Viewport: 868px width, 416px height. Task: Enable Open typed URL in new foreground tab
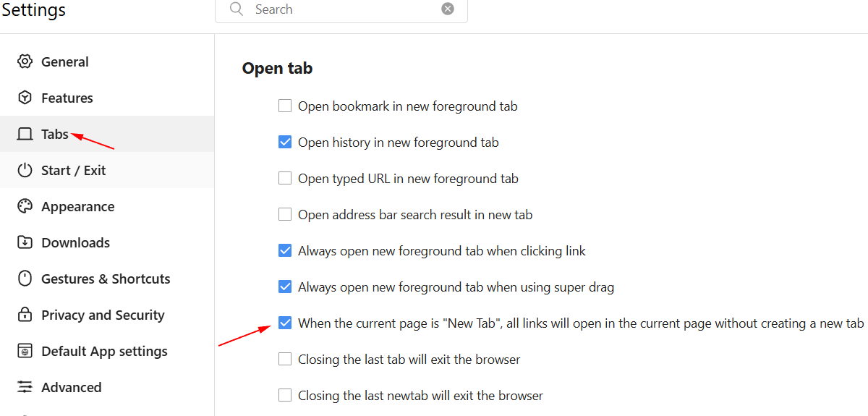285,179
